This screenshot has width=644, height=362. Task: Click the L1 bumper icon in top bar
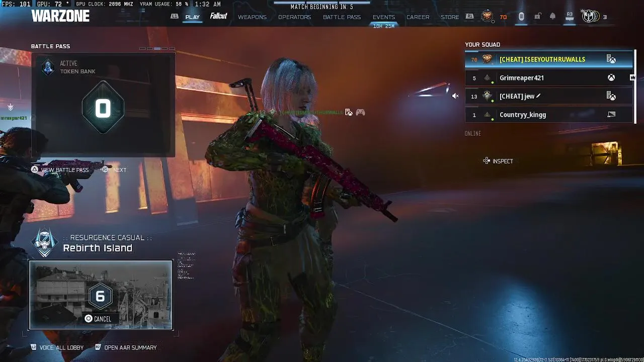pos(175,17)
